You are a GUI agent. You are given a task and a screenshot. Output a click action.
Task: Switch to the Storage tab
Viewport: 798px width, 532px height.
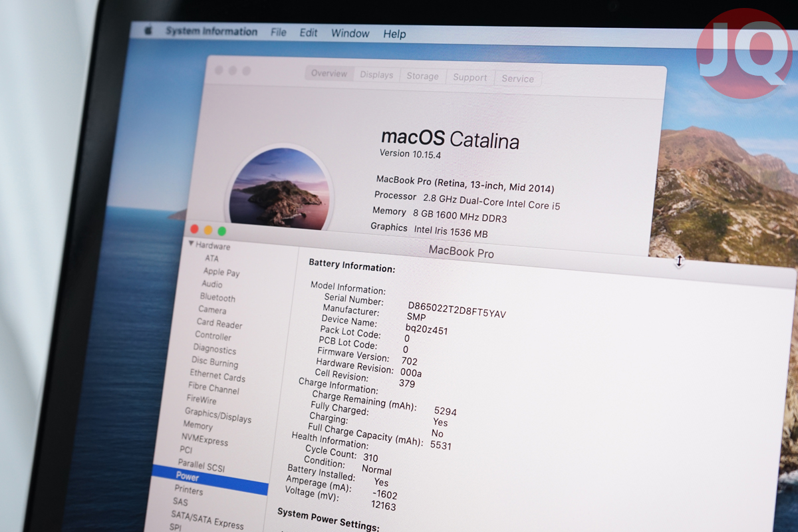click(422, 76)
